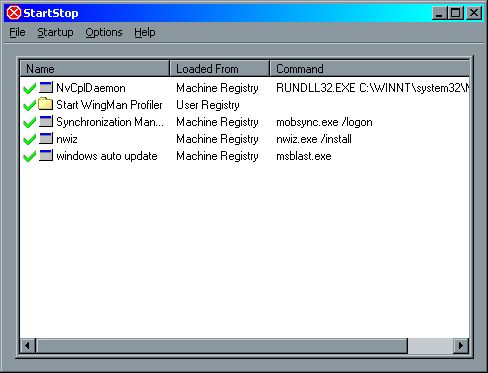Select the Synchronization Man... entry name
Image resolution: width=488 pixels, height=373 pixels.
pos(110,122)
